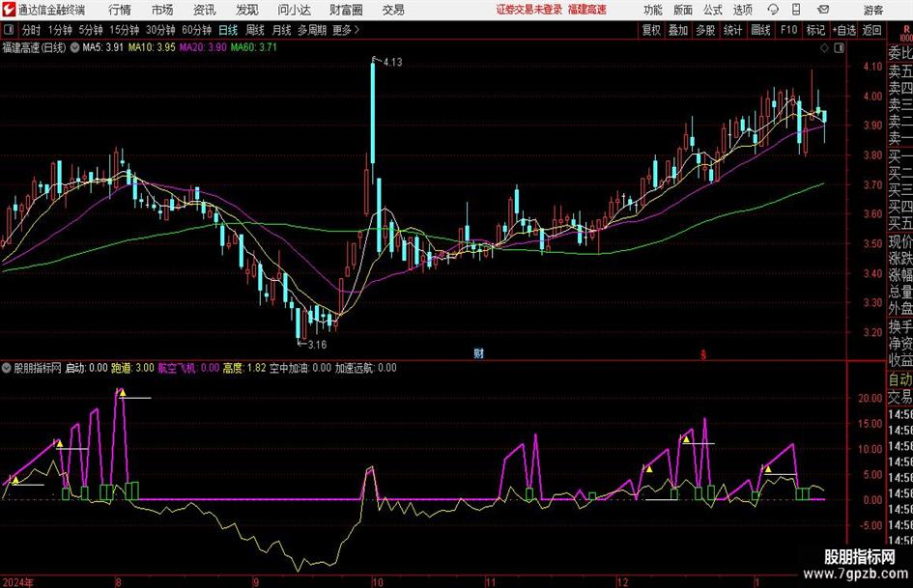
Task: Open the 选项 menu
Action: (742, 10)
